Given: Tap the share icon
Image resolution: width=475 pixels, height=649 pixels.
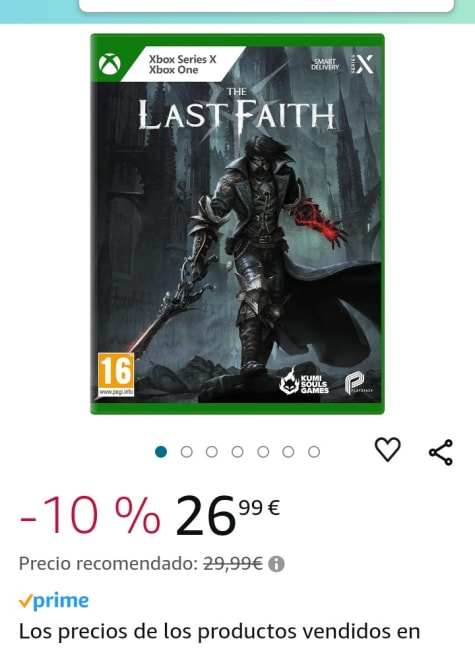Looking at the screenshot, I should pyautogui.click(x=441, y=452).
